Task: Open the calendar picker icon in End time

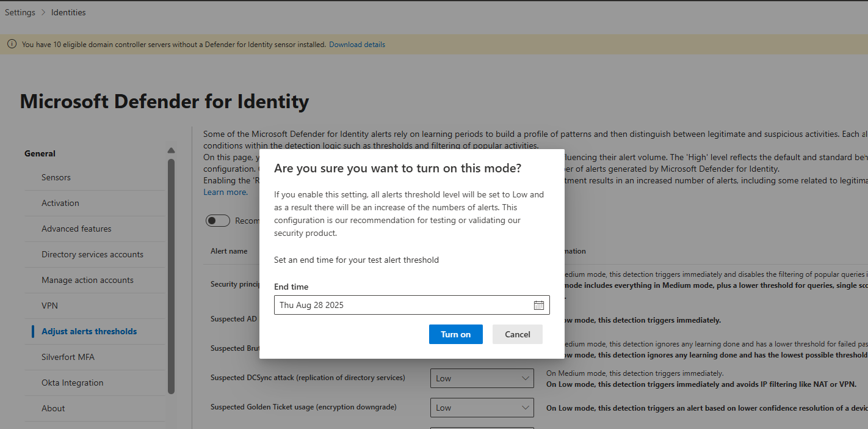Action: click(538, 305)
